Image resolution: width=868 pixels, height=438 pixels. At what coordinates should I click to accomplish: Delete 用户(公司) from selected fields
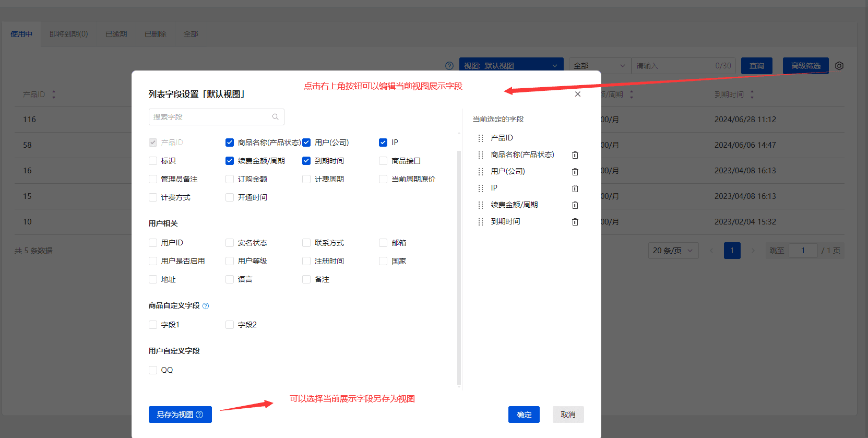[x=575, y=172]
